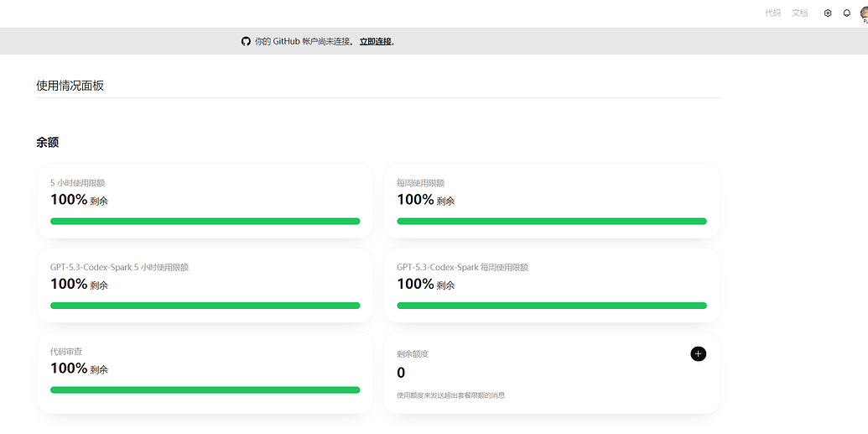Image resolution: width=868 pixels, height=434 pixels.
Task: Click the 5 小时使用限额 progress bar
Action: click(205, 221)
